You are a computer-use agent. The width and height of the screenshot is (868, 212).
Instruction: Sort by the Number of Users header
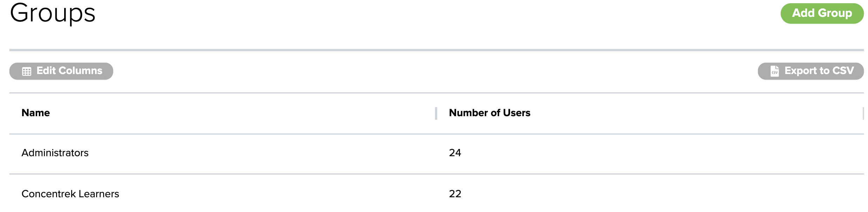pyautogui.click(x=489, y=113)
